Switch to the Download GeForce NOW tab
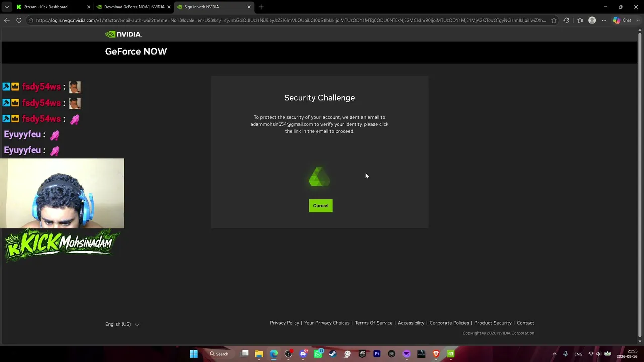The width and height of the screenshot is (644, 362). coord(134,7)
